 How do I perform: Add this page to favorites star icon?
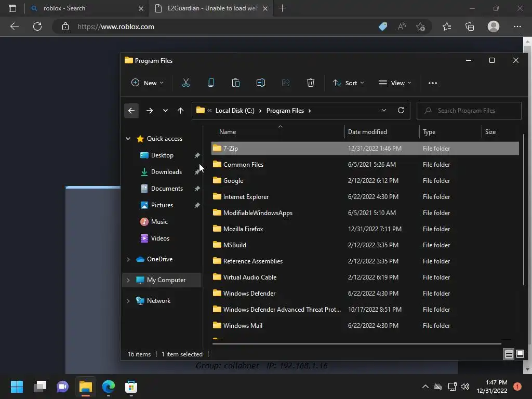coord(421,26)
